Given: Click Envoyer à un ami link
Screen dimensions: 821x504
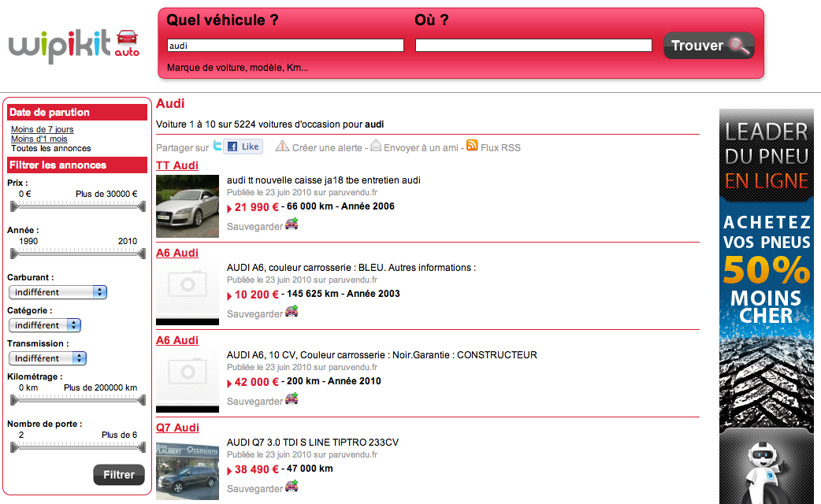Looking at the screenshot, I should [421, 148].
